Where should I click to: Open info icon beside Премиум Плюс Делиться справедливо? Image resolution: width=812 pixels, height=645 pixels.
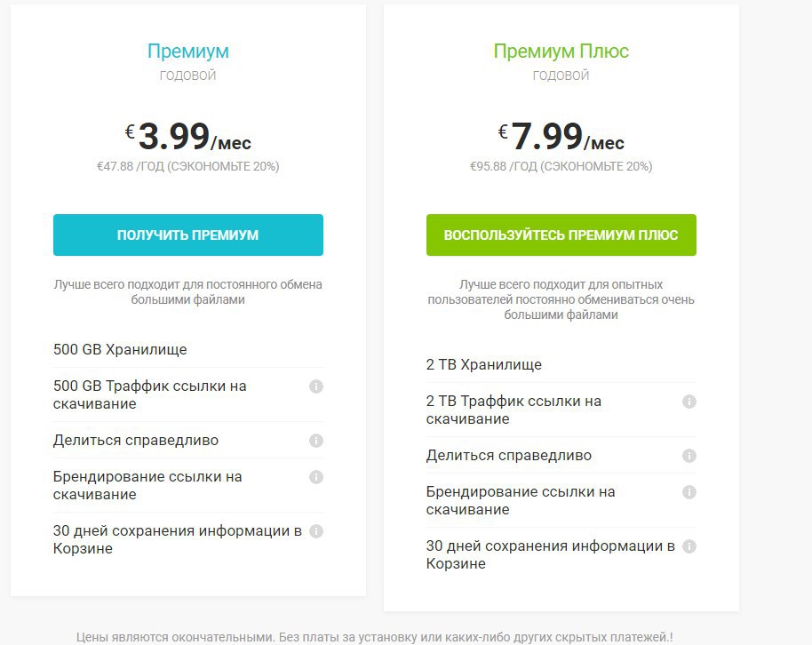(689, 456)
